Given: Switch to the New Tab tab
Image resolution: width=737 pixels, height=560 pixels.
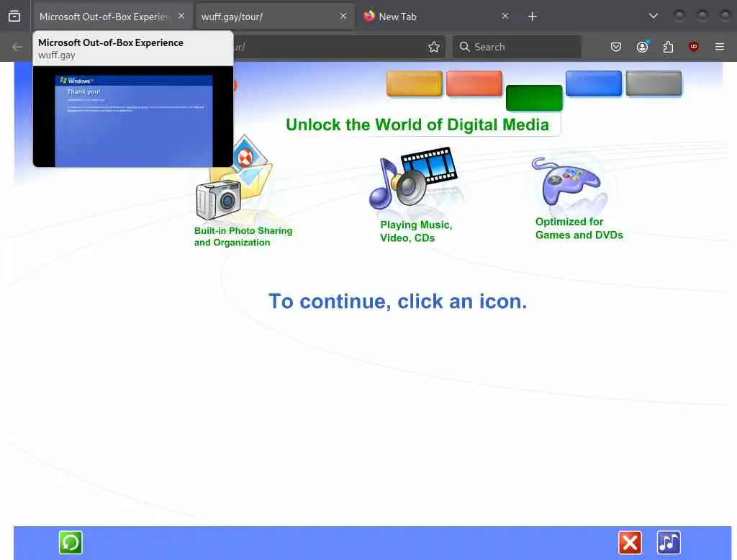Looking at the screenshot, I should coord(436,17).
